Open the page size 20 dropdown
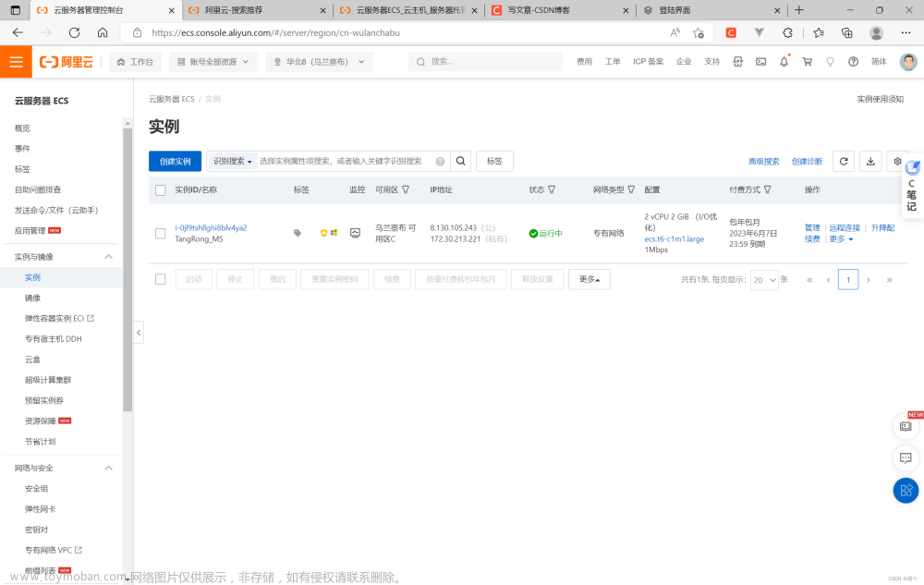The height and width of the screenshot is (585, 924). coord(764,280)
